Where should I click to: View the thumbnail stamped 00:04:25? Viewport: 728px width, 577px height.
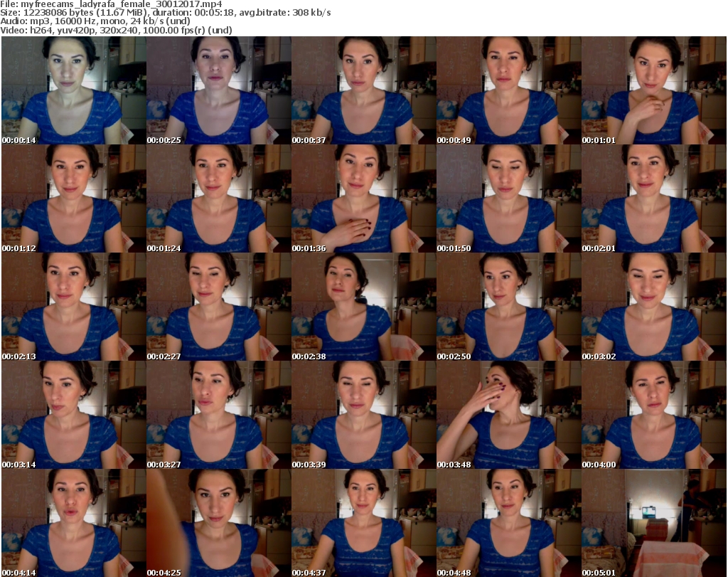[219, 523]
